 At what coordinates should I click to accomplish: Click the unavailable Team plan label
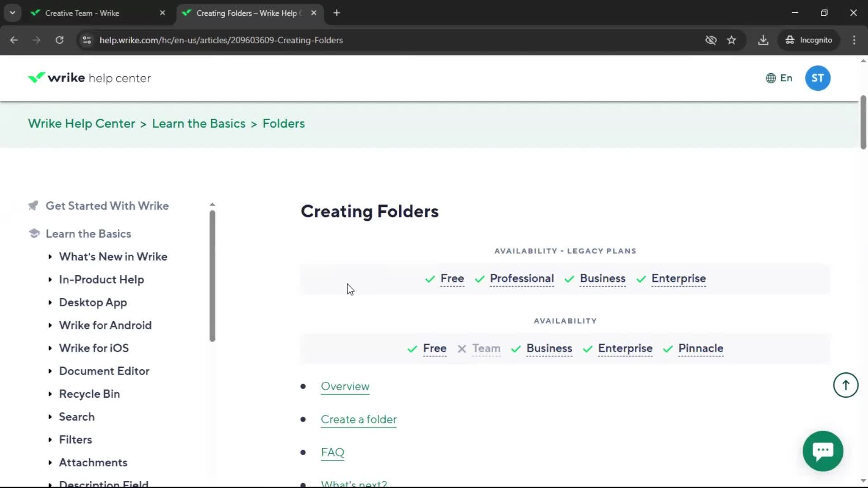486,348
